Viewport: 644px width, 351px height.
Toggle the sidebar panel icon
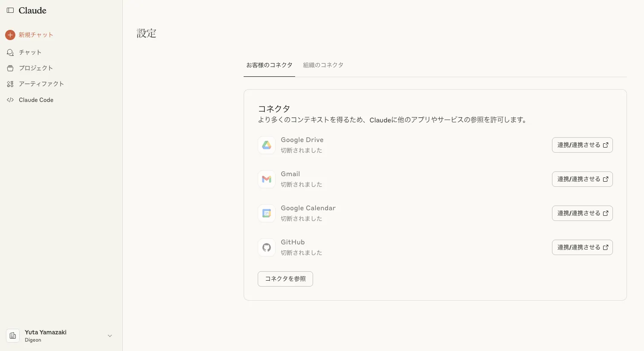click(10, 10)
